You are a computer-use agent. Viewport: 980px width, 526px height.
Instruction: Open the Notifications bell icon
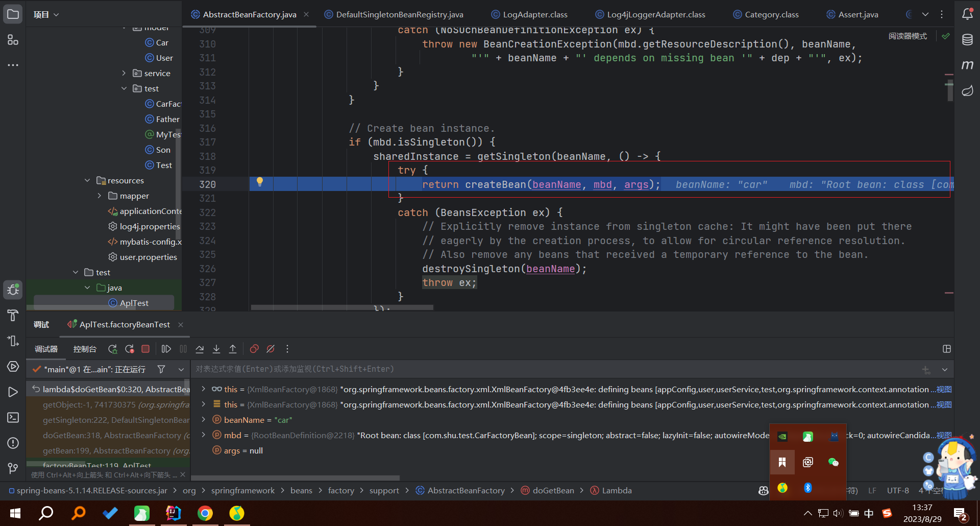pos(967,14)
